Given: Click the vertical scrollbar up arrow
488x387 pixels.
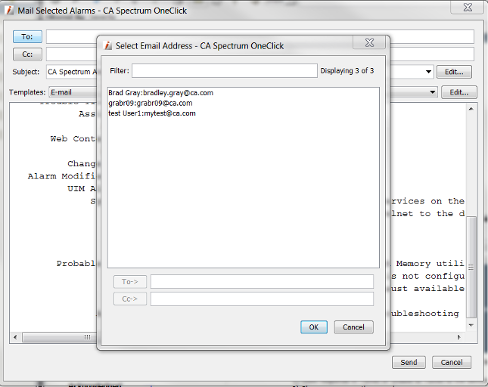Looking at the screenshot, I should 471,109.
